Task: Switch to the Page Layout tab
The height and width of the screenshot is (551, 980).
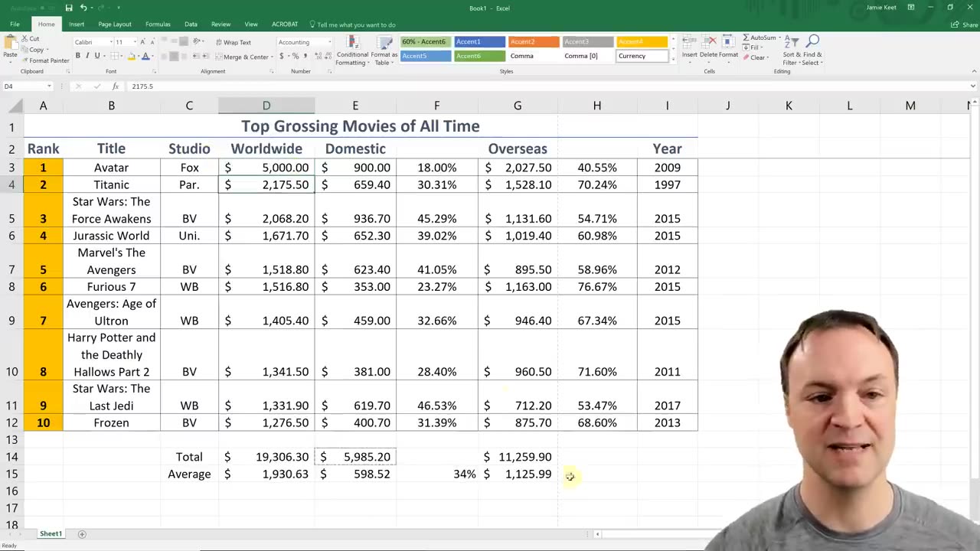Action: [115, 24]
